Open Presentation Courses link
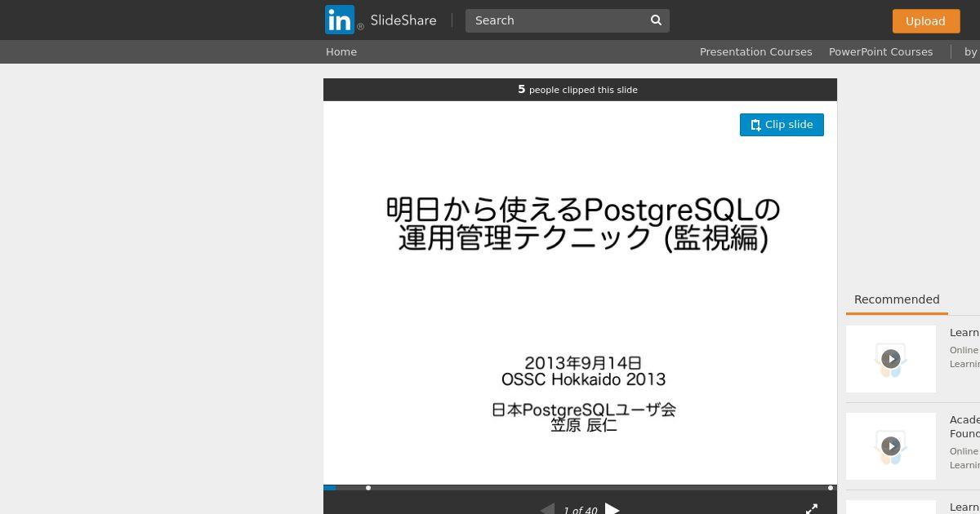This screenshot has height=514, width=980. pyautogui.click(x=755, y=51)
